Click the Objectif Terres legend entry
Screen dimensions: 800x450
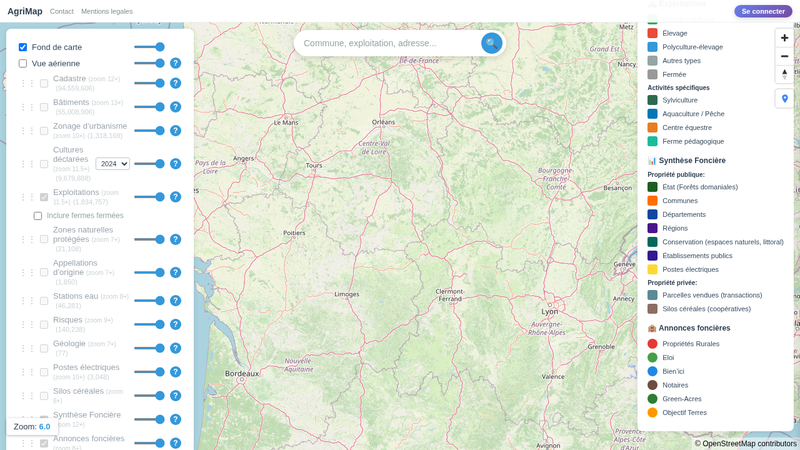[x=677, y=413]
